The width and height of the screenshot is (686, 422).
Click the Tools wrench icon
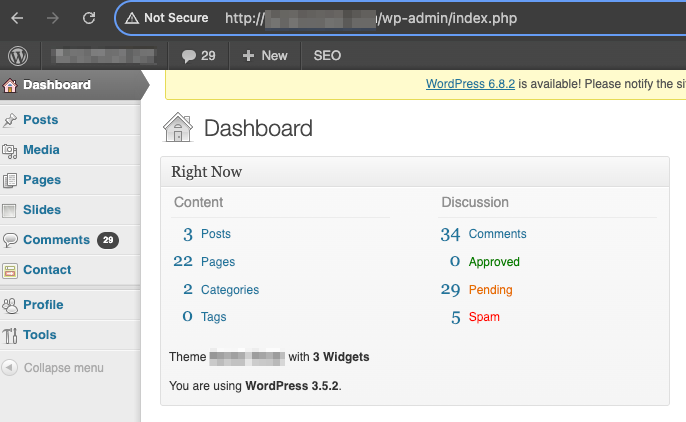[x=10, y=335]
